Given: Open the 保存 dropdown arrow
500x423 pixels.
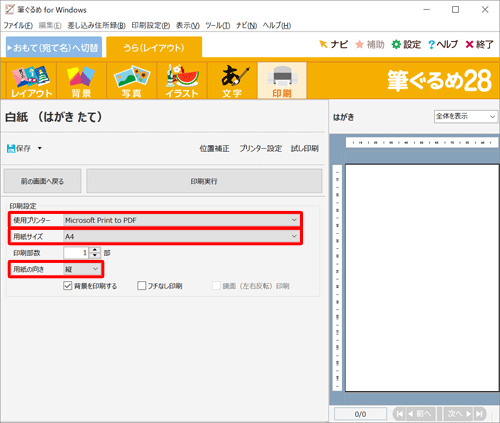Looking at the screenshot, I should [40, 148].
